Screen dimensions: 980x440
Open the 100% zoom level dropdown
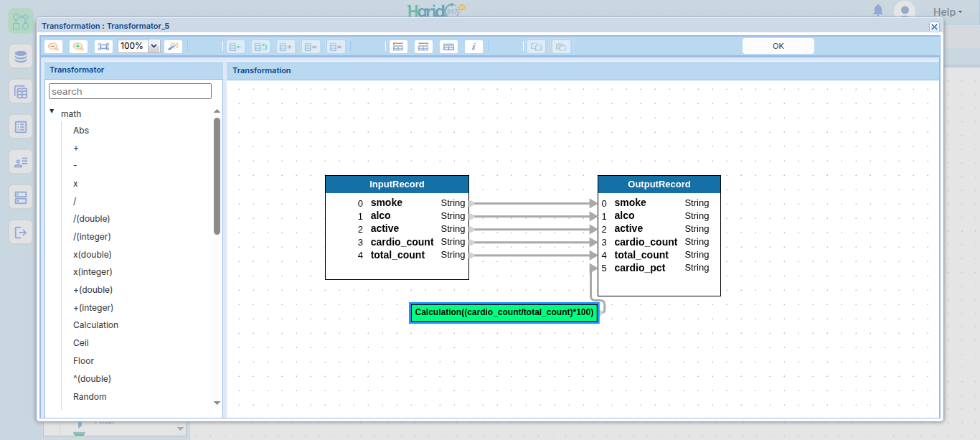(154, 46)
